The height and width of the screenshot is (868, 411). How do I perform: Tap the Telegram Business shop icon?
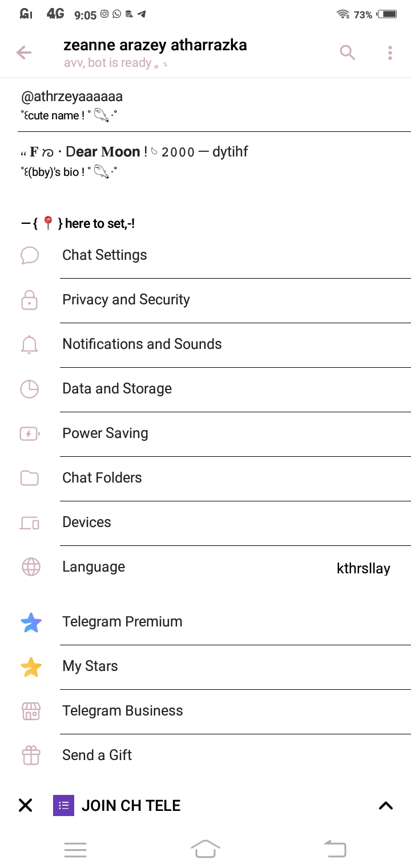pyautogui.click(x=31, y=711)
